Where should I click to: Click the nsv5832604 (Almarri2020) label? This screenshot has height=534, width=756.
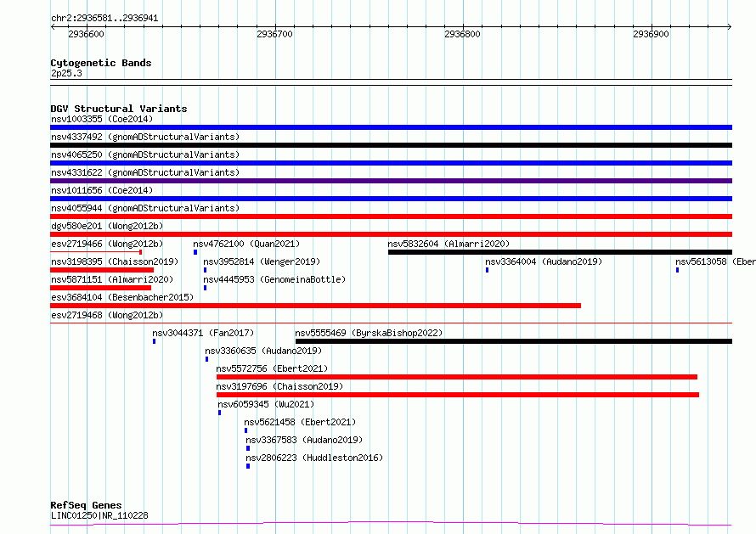tap(449, 244)
